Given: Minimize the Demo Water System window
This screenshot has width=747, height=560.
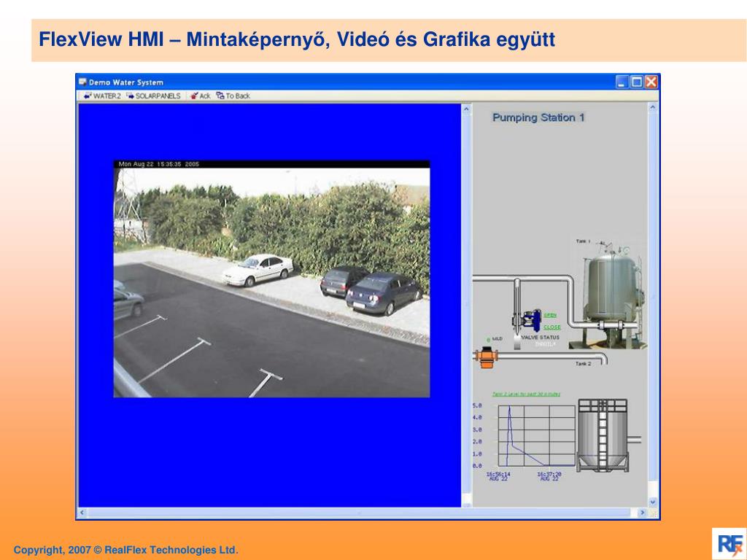Looking at the screenshot, I should coord(622,82).
